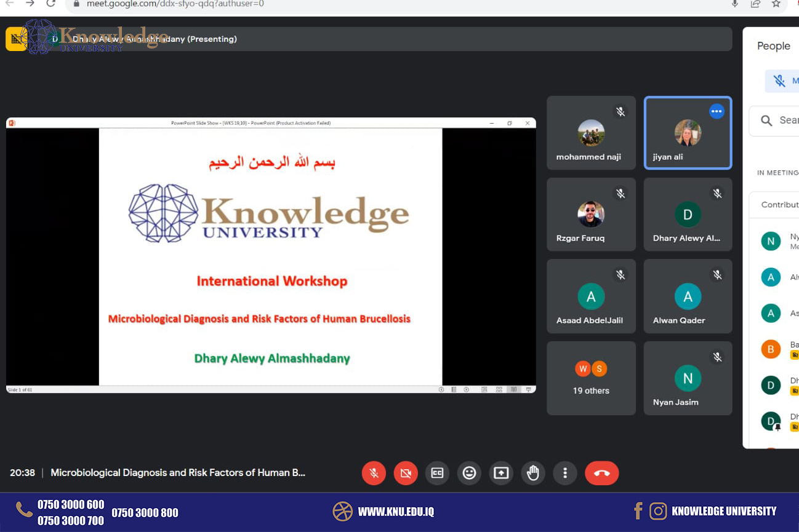Click the Present now screen share icon
Viewport: 799px width, 532px height.
pyautogui.click(x=501, y=473)
